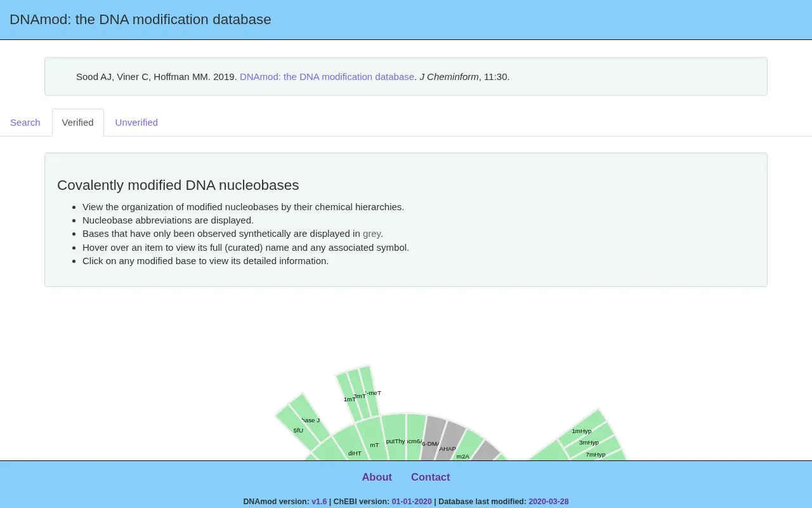The width and height of the screenshot is (812, 508).
Task: Click the 2020-03-28 database modified date
Action: click(549, 502)
